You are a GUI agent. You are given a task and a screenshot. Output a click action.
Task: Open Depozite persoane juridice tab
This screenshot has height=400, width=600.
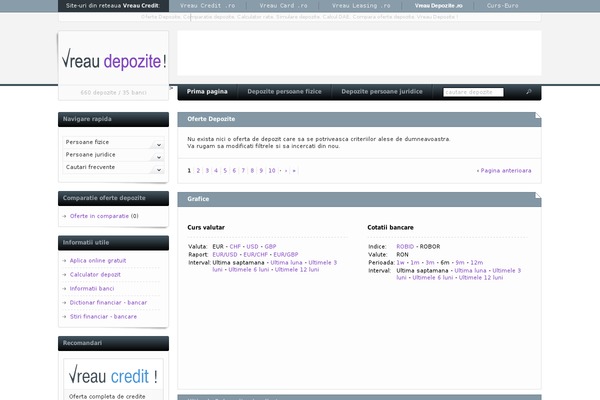point(382,91)
